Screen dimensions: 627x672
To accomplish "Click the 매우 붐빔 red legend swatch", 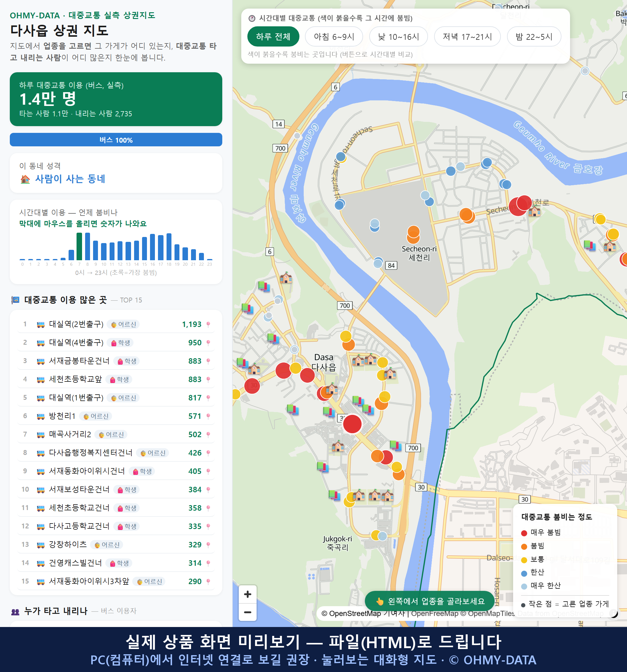I will pyautogui.click(x=524, y=533).
